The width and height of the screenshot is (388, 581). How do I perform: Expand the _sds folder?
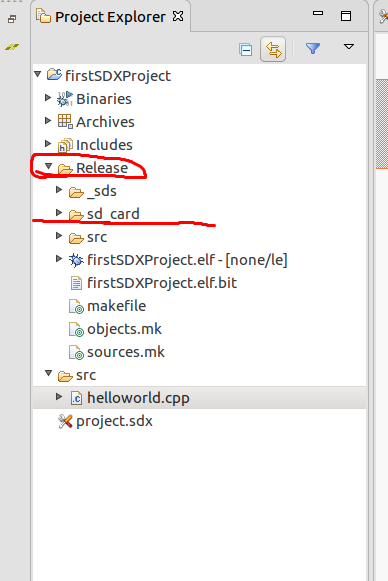tap(59, 189)
